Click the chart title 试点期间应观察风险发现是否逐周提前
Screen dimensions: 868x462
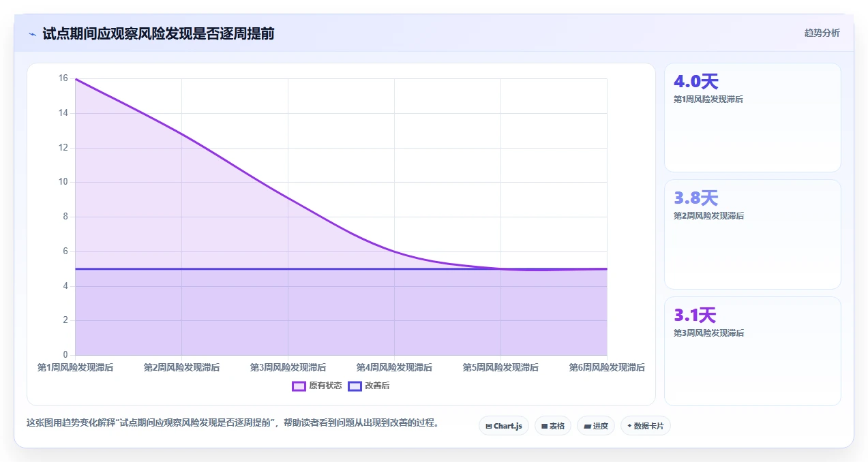pos(158,33)
